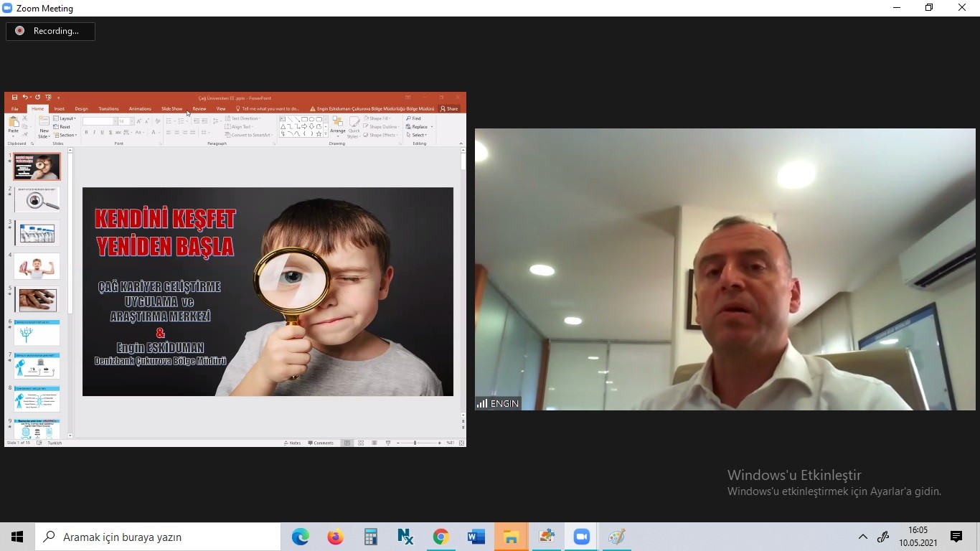Click the Reset slide button

pyautogui.click(x=62, y=127)
